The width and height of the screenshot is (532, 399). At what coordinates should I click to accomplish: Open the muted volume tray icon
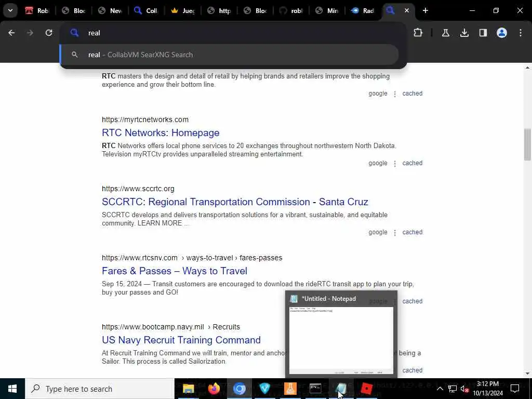point(464,389)
